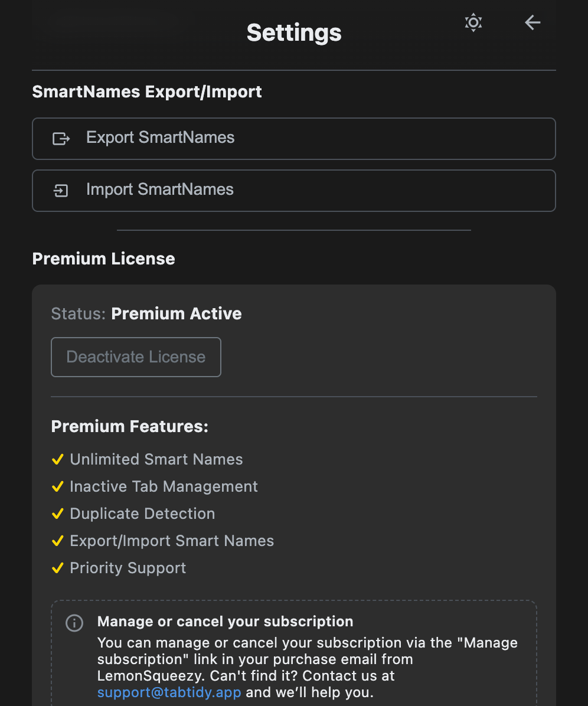The height and width of the screenshot is (706, 588).
Task: Click the checkmark beside Export/Import Smart Names
Action: 58,541
